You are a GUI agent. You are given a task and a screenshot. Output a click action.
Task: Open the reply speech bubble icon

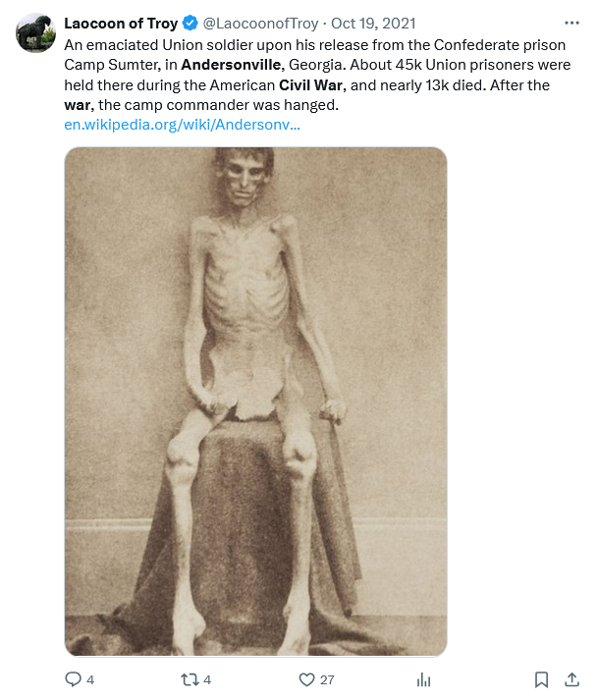[x=73, y=679]
